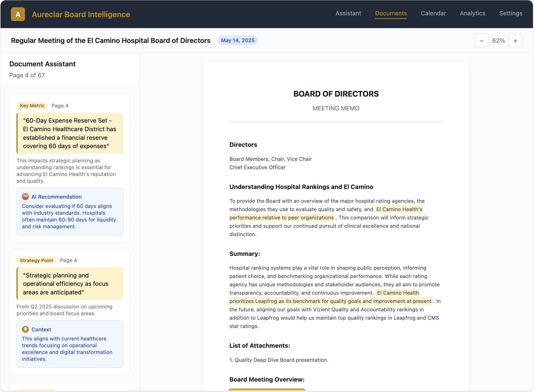
Task: Open the Settings tab
Action: click(511, 13)
